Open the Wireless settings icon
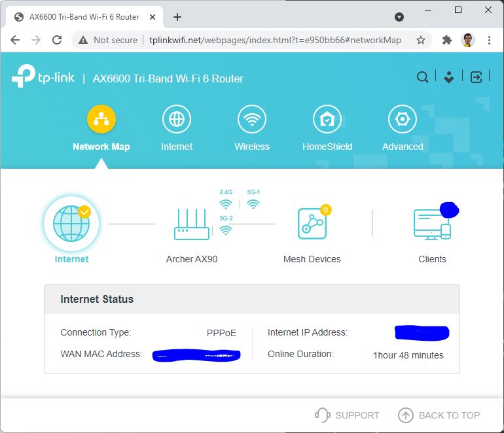The image size is (504, 433). point(252,119)
